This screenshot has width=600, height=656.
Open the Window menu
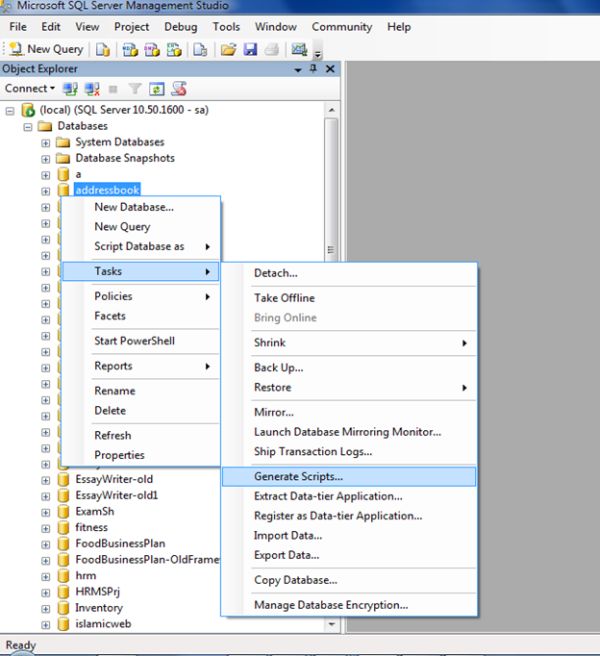[x=276, y=27]
